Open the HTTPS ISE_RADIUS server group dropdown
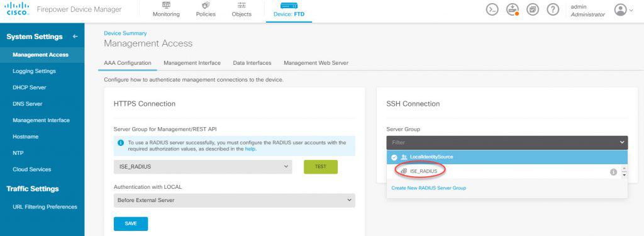Viewport: 644px width, 236px height. pos(203,167)
